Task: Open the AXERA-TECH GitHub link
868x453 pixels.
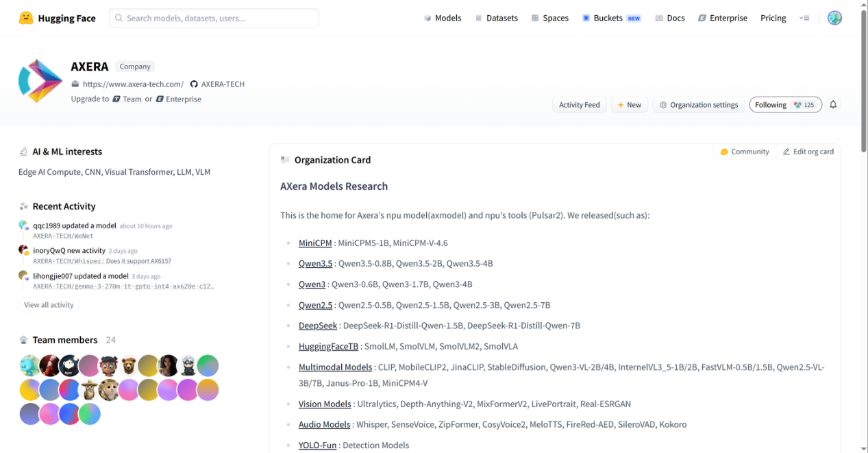Action: pyautogui.click(x=223, y=84)
